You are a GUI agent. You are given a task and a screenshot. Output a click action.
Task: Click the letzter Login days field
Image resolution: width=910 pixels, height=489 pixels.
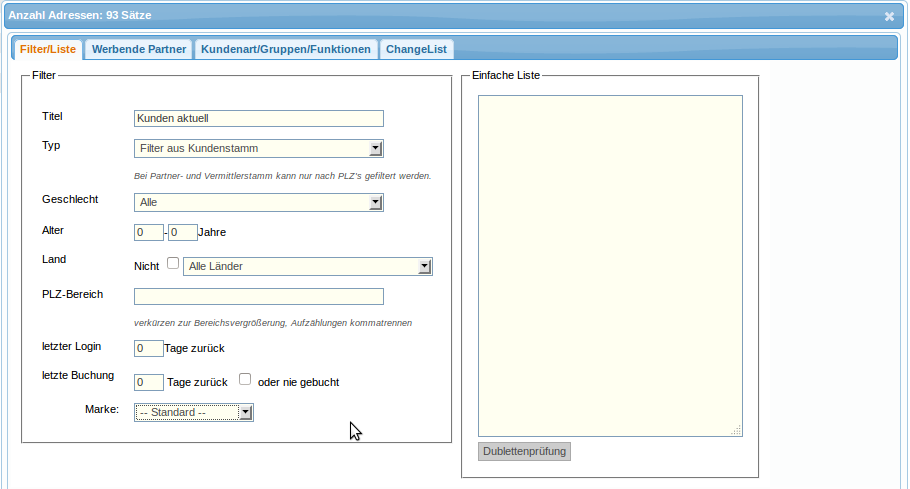(x=148, y=348)
